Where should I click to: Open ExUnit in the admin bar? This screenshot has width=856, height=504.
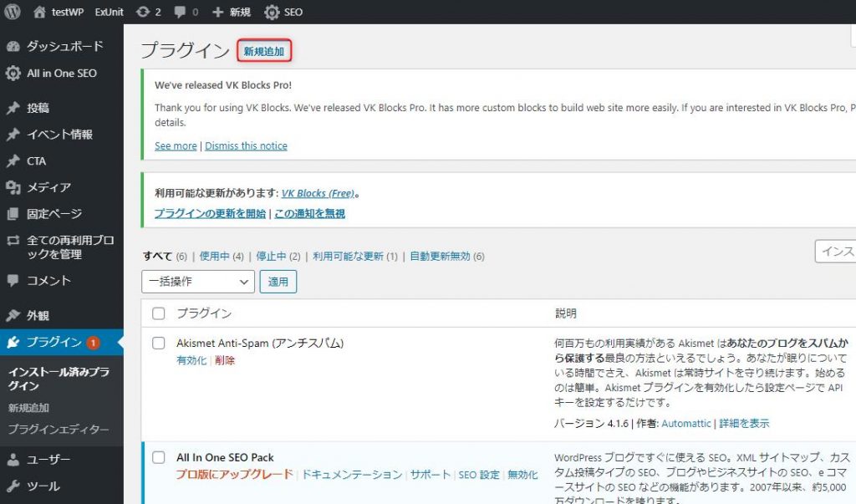110,12
